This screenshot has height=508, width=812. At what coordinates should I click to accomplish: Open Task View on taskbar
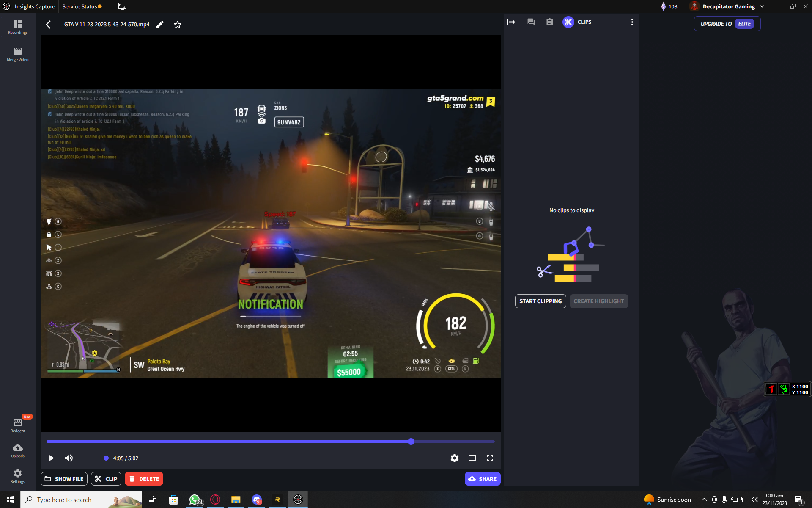click(152, 500)
